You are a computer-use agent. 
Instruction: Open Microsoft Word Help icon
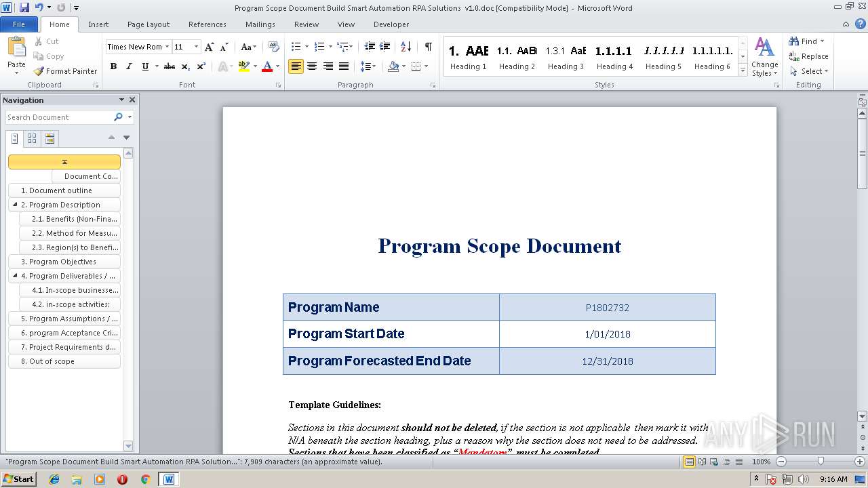point(862,24)
